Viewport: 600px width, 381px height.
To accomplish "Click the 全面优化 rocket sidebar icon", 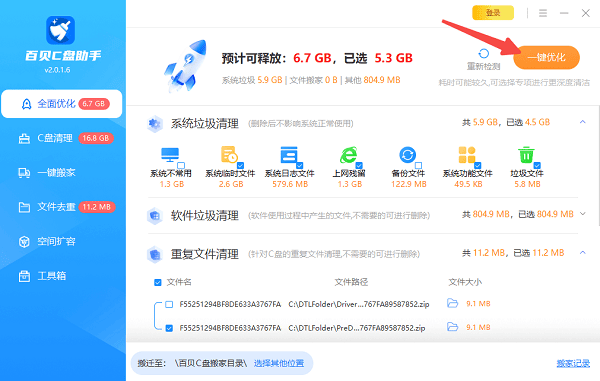I will pyautogui.click(x=26, y=104).
